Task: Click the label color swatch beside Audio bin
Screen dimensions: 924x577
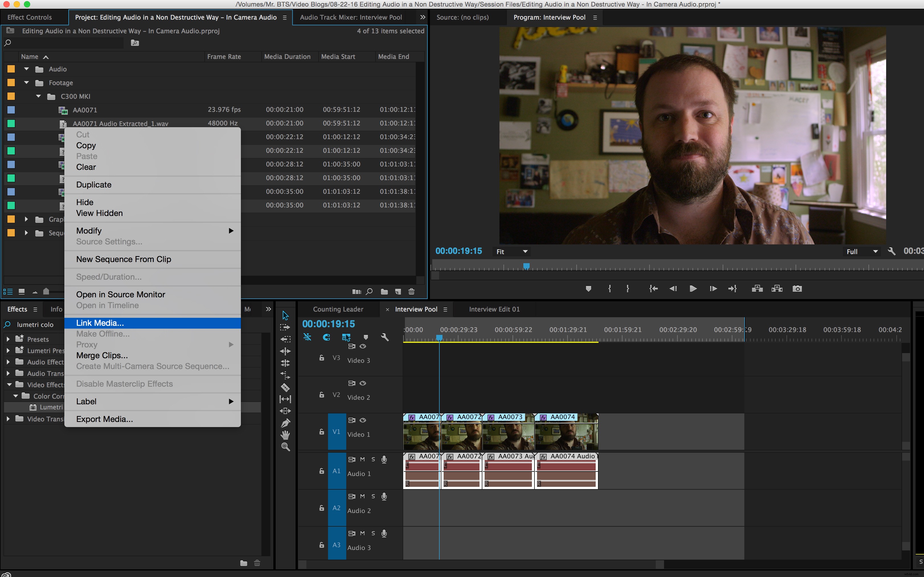Action: pos(11,69)
